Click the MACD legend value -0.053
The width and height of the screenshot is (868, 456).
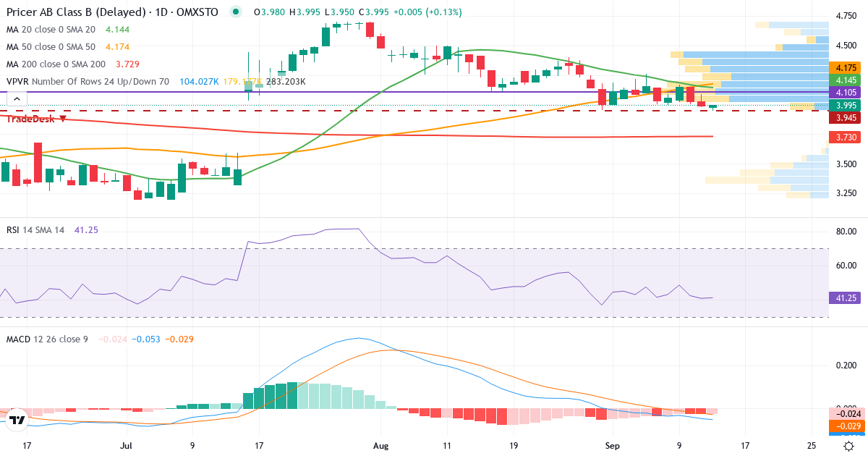point(146,339)
